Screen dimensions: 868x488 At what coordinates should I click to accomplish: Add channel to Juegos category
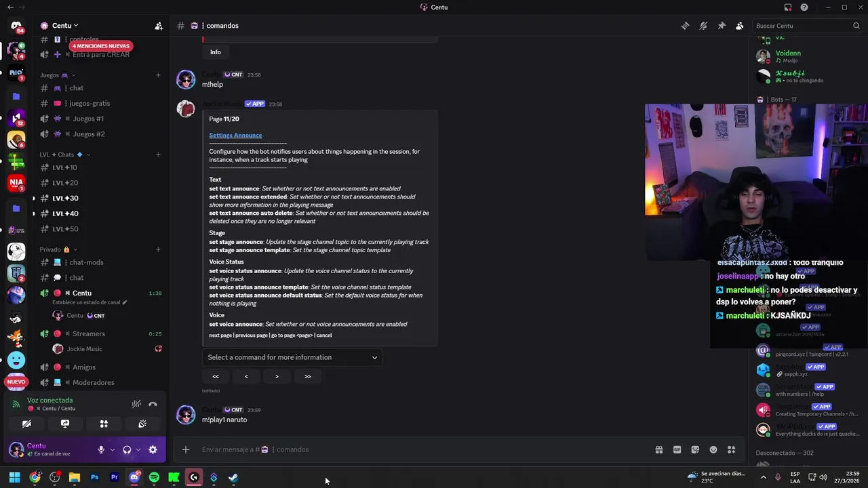[158, 75]
